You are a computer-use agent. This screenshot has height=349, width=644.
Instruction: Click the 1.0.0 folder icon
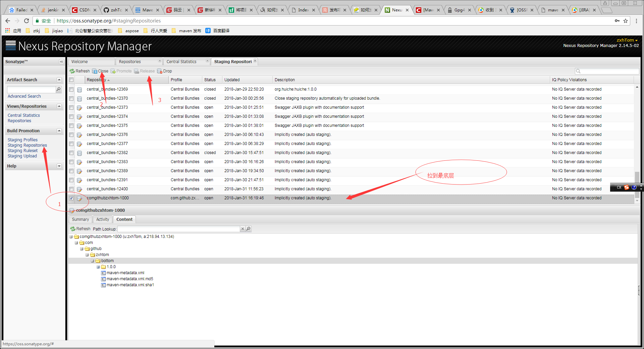point(104,267)
